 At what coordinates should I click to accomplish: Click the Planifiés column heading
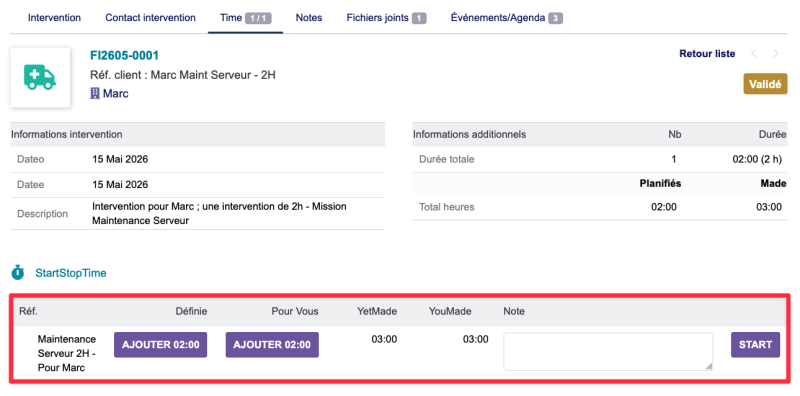pyautogui.click(x=660, y=184)
